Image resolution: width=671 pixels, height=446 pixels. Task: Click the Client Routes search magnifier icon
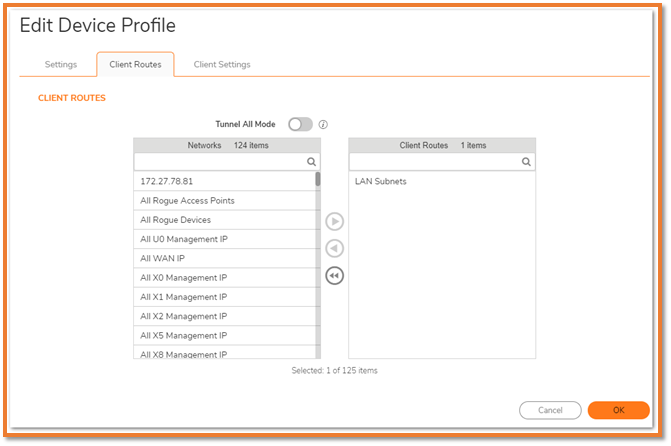click(526, 161)
